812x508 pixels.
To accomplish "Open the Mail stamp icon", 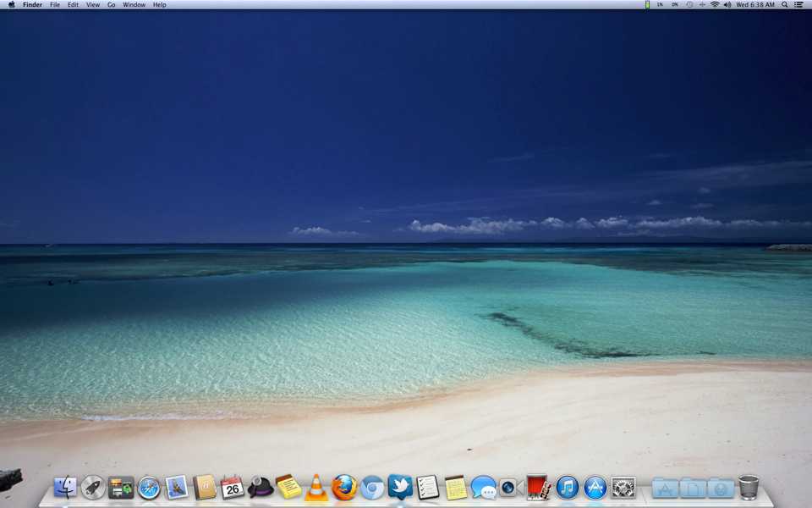I will 177,488.
